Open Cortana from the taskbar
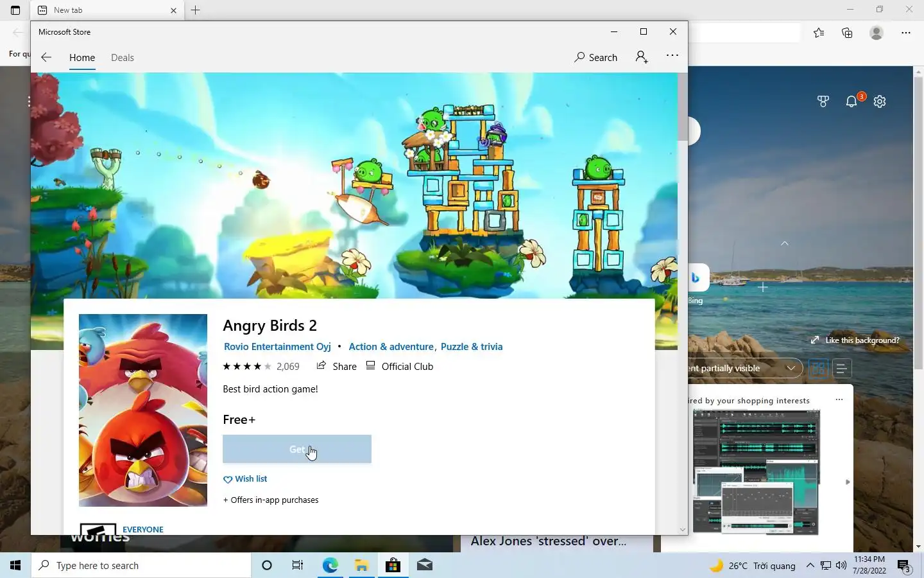Image resolution: width=924 pixels, height=578 pixels. coord(267,565)
